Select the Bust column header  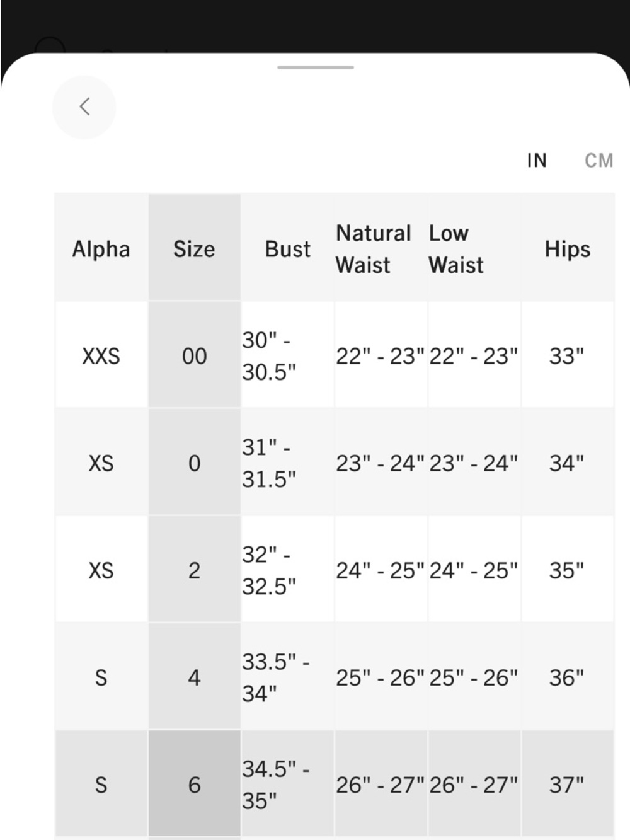[287, 248]
